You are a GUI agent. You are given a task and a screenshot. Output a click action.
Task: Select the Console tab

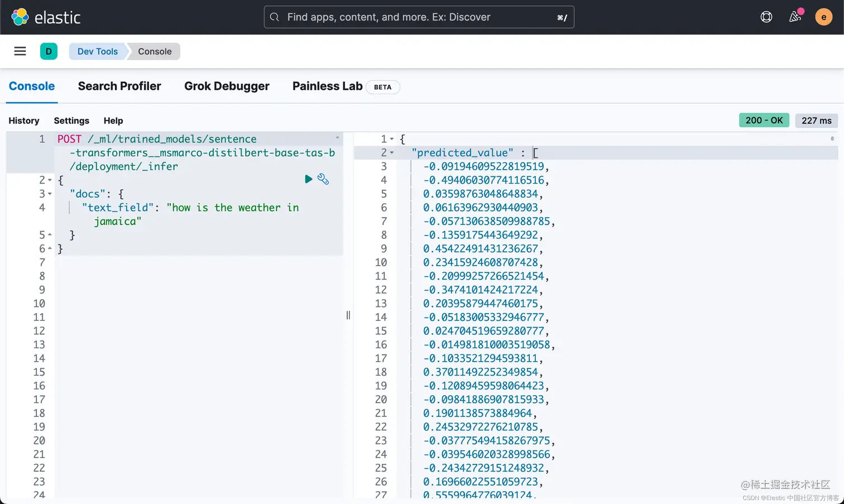32,87
